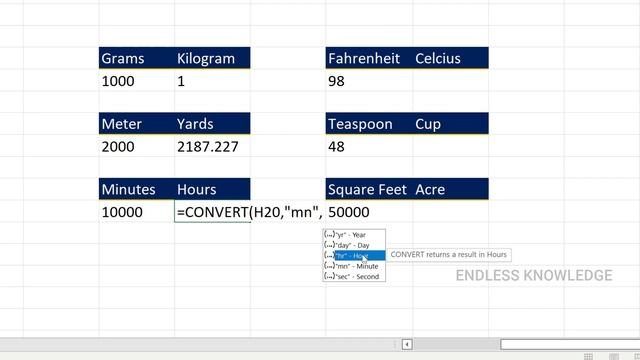
Task: Select the Kilogram header cell
Action: [x=212, y=58]
